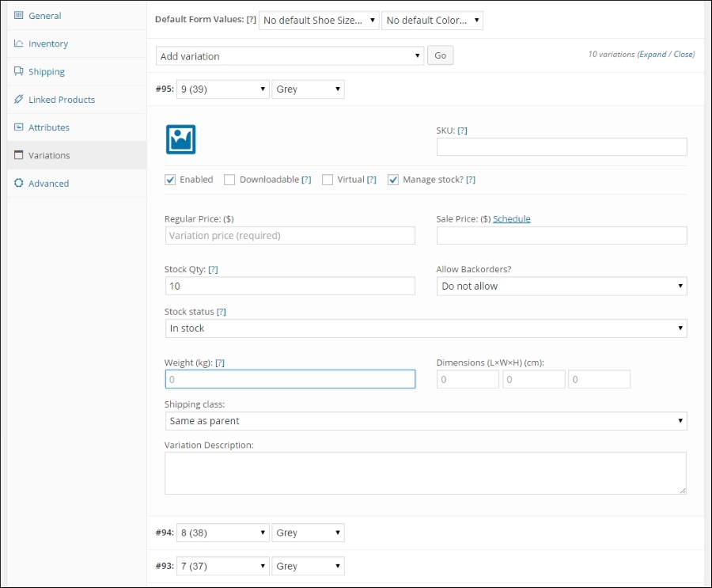Switch to the Variations section
712x588 pixels.
coord(47,155)
